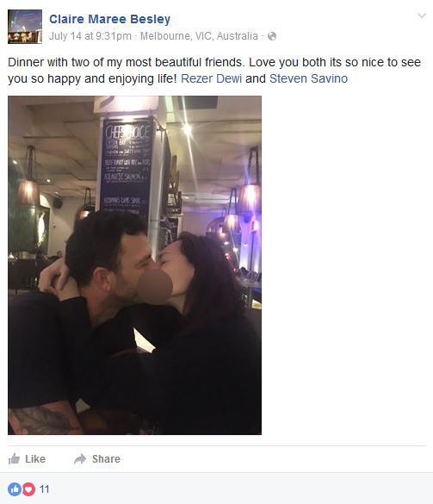The height and width of the screenshot is (504, 433).
Task: Open the tagged Rezer Dewi profile
Action: click(x=211, y=78)
